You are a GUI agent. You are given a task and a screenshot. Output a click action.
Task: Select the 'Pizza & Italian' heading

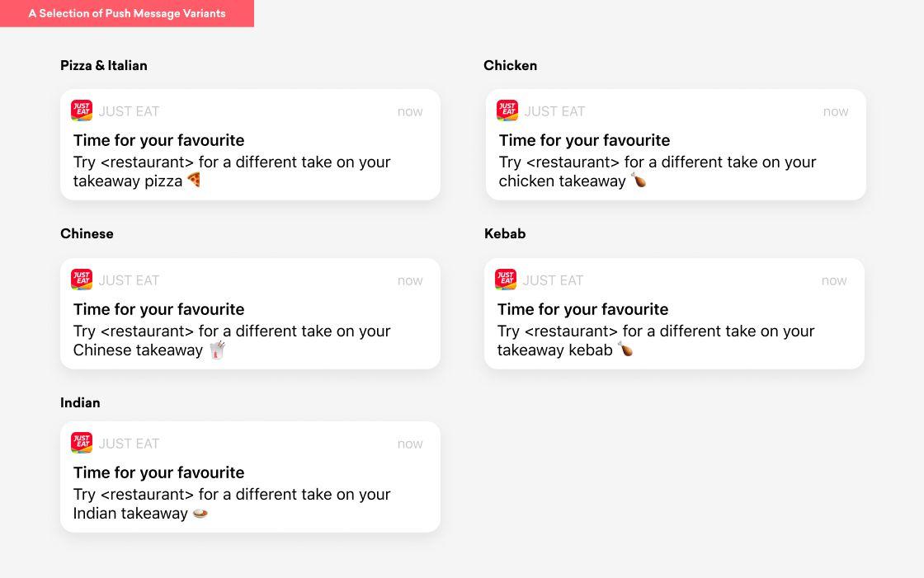click(104, 65)
